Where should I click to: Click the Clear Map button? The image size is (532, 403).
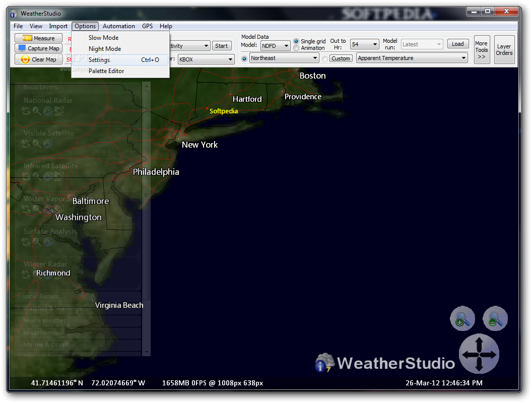tap(38, 59)
